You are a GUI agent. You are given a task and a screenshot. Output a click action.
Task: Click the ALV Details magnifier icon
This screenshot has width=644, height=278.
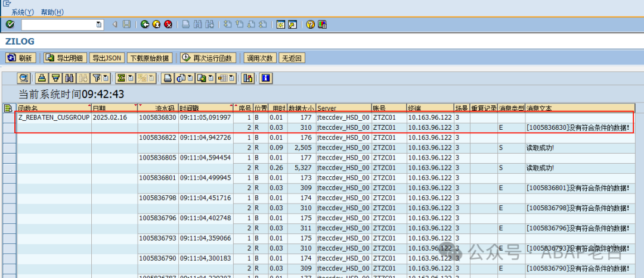tap(24, 78)
